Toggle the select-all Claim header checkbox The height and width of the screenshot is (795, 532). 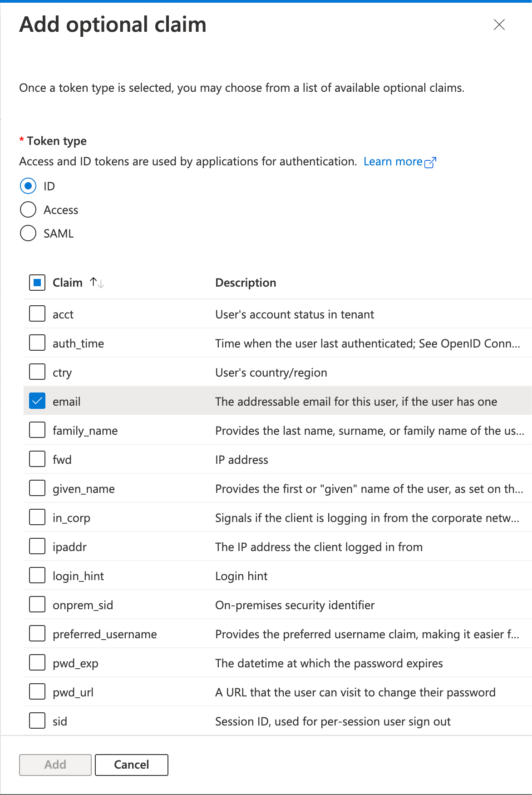(37, 283)
